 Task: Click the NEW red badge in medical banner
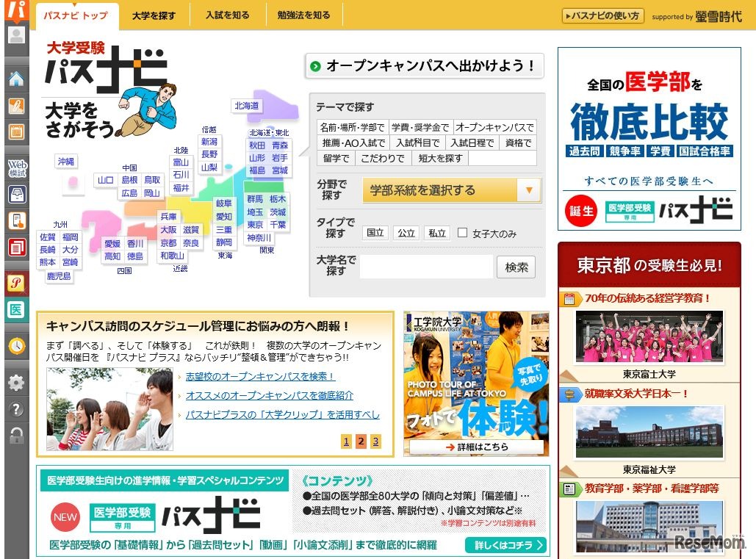tap(65, 517)
